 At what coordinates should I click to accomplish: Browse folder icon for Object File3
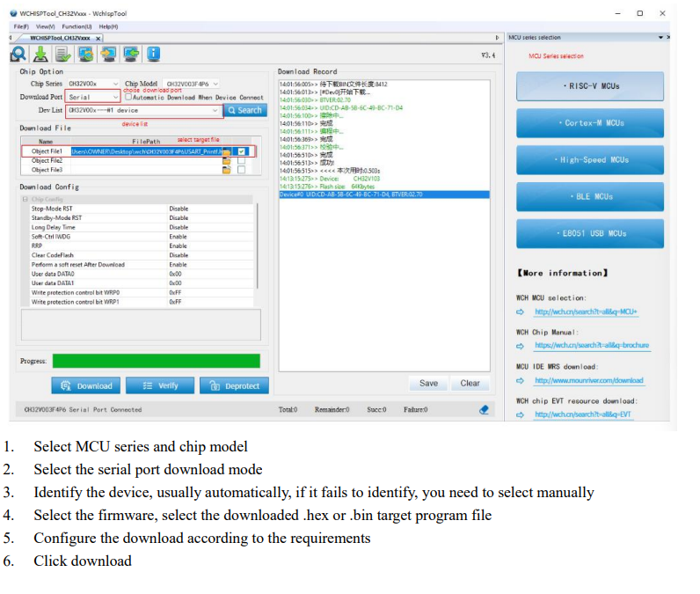pos(227,170)
